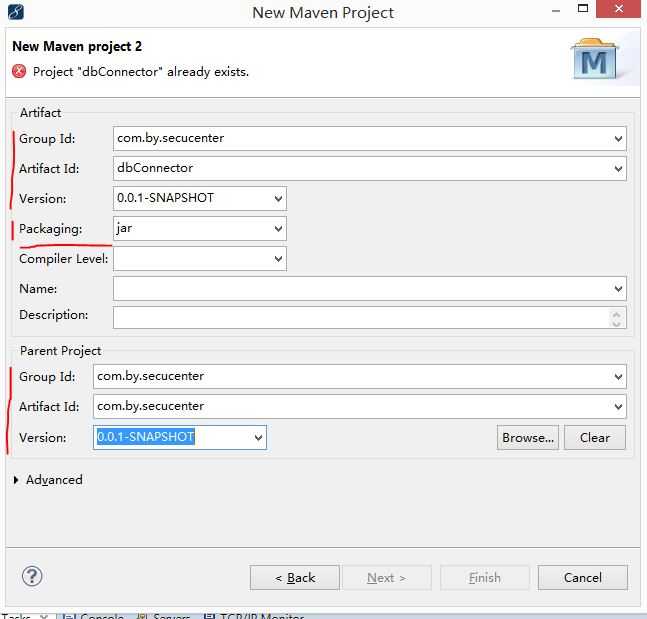Open the Artifact Id dbConnector dropdown arrow
The image size is (647, 619).
(x=618, y=168)
